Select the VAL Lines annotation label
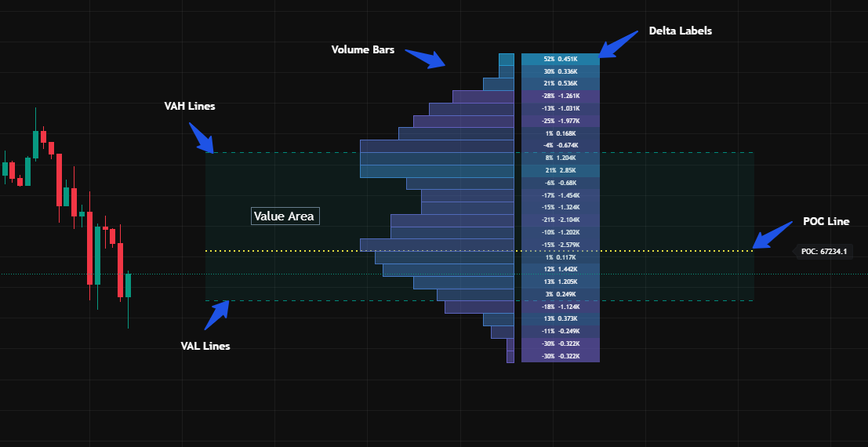The image size is (868, 447). [x=205, y=346]
